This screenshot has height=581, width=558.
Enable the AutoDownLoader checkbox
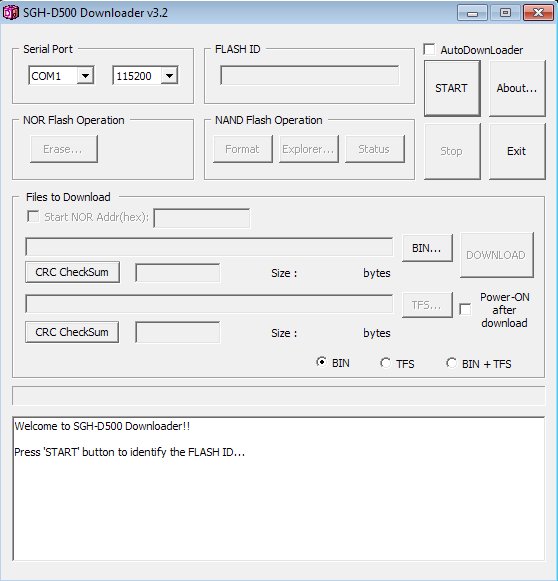tap(429, 49)
